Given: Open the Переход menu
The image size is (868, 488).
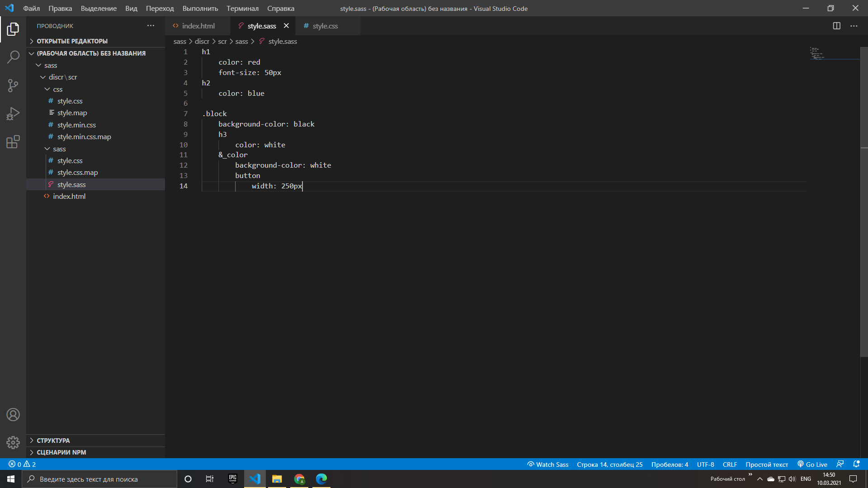Looking at the screenshot, I should pos(160,8).
